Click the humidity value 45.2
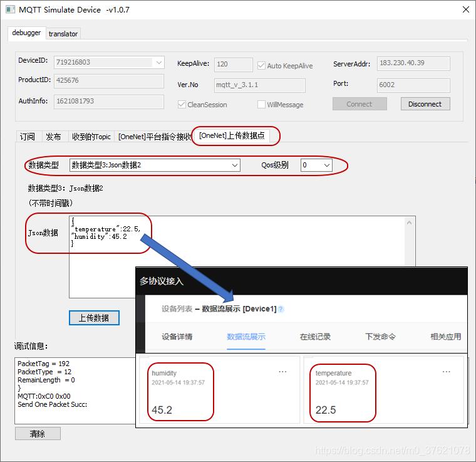The width and height of the screenshot is (476, 462). [162, 410]
